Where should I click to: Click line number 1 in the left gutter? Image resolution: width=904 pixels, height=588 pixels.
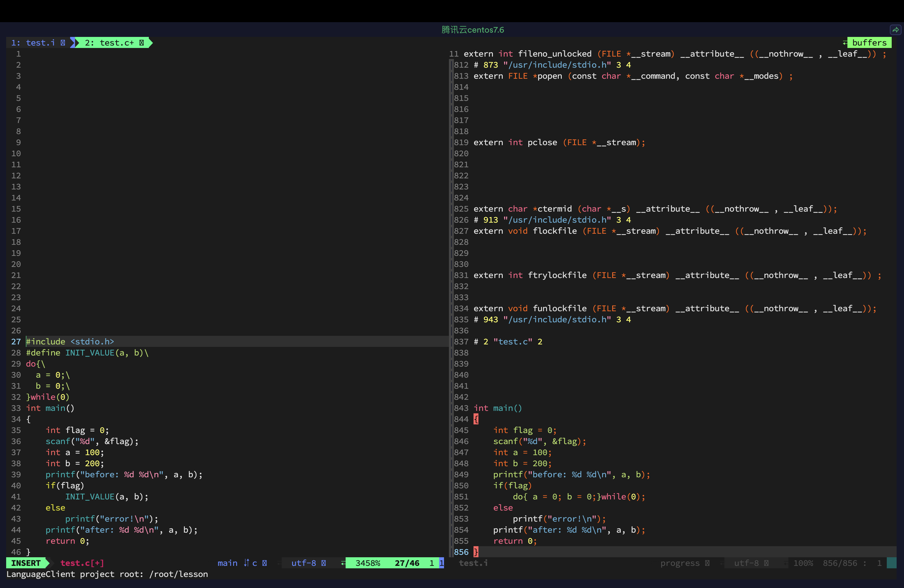[18, 54]
